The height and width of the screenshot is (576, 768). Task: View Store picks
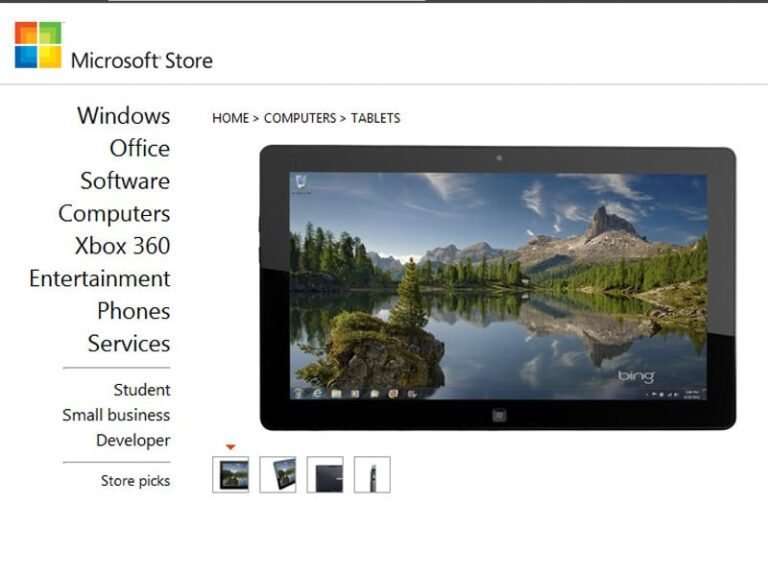click(136, 480)
